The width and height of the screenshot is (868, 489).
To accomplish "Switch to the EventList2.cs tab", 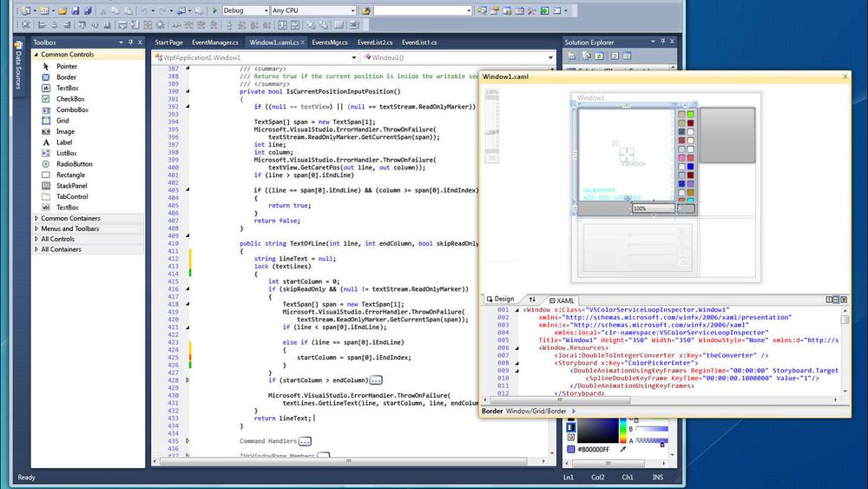I will pyautogui.click(x=375, y=42).
